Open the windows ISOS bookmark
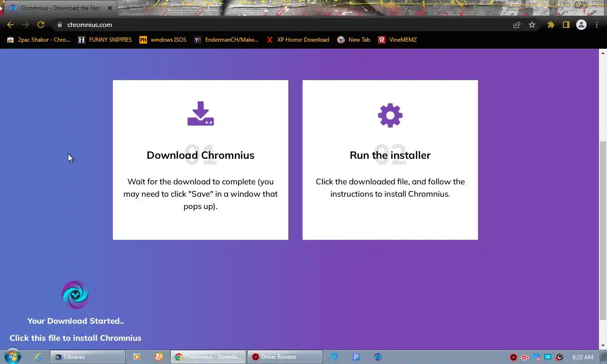 click(x=163, y=40)
